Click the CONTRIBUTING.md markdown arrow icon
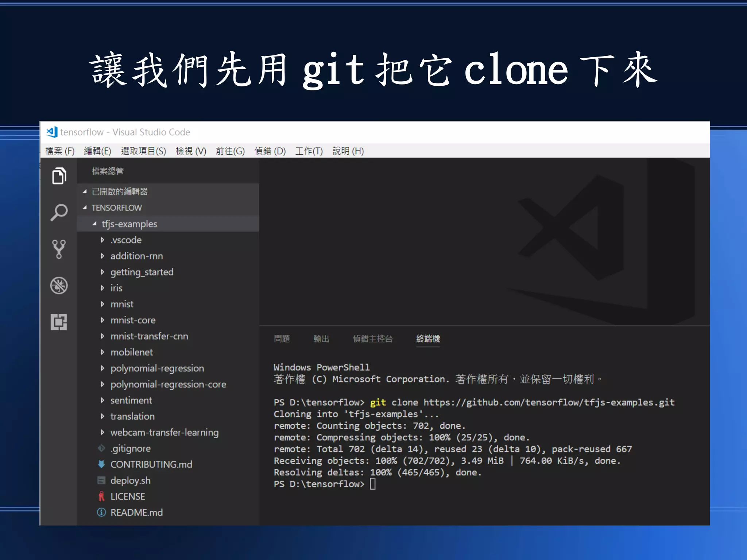Screen dimensions: 747x560 pyautogui.click(x=101, y=464)
